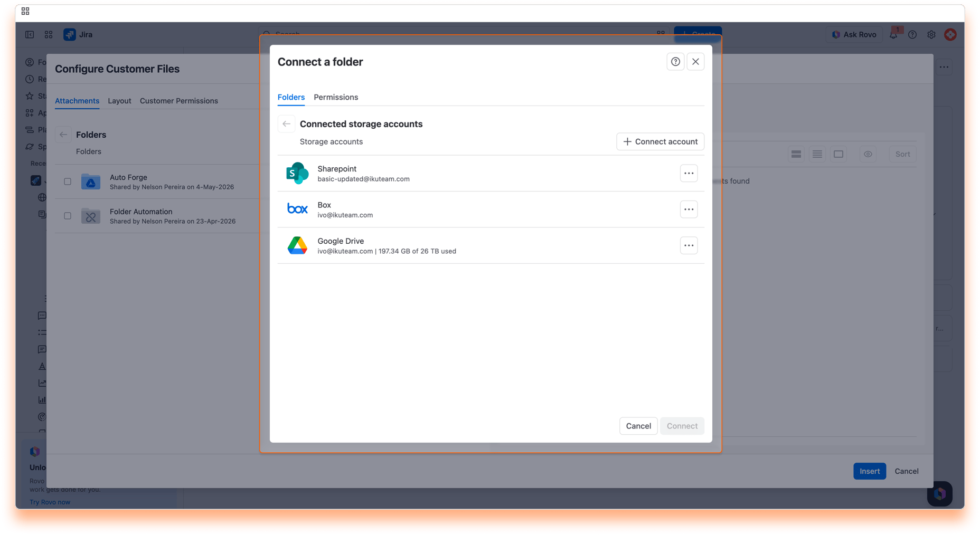The width and height of the screenshot is (980, 535).
Task: Select the card view icon beside Sort
Action: click(x=838, y=154)
